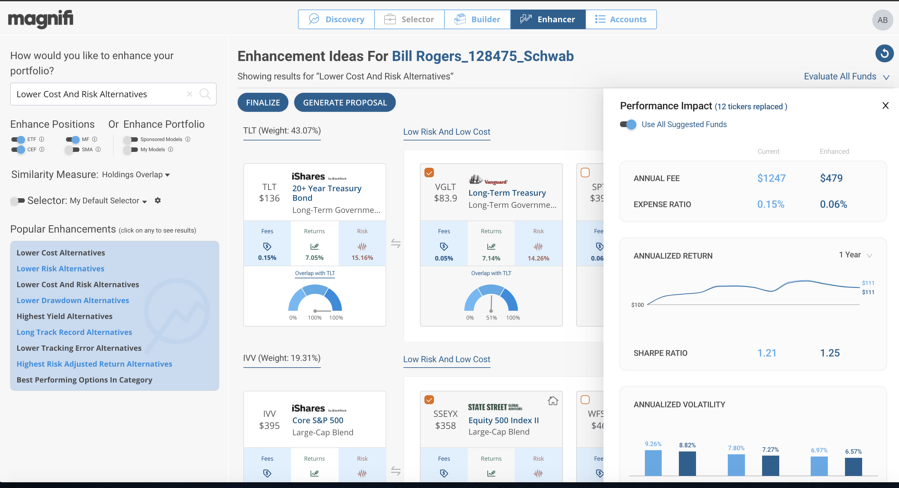899x488 pixels.
Task: Enable the Sponsored Models toggle
Action: tap(130, 140)
